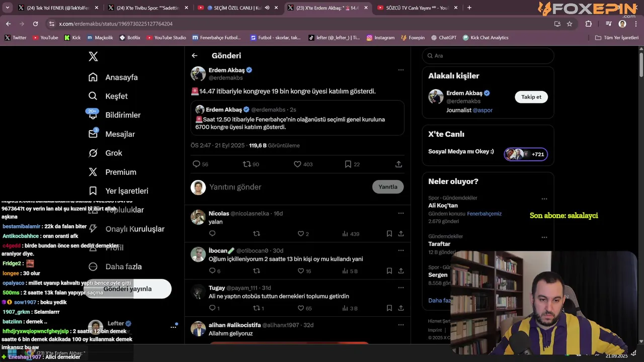
Task: Open more options on İbocan's reply
Action: pos(401,250)
